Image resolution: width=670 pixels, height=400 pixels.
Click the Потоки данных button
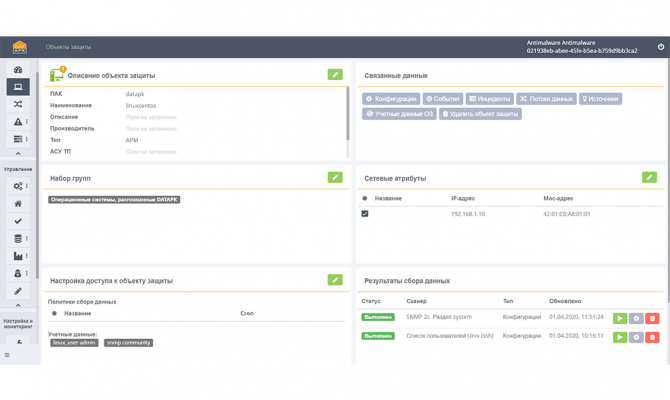coord(547,99)
